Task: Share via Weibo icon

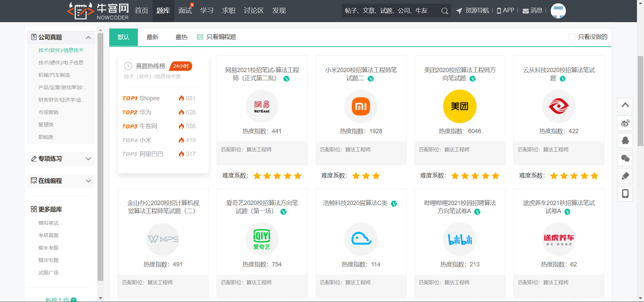Action: coord(625,123)
